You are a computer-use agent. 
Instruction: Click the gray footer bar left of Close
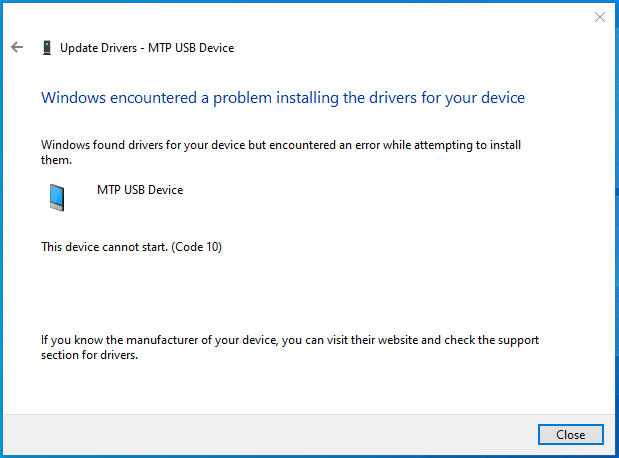[270, 434]
